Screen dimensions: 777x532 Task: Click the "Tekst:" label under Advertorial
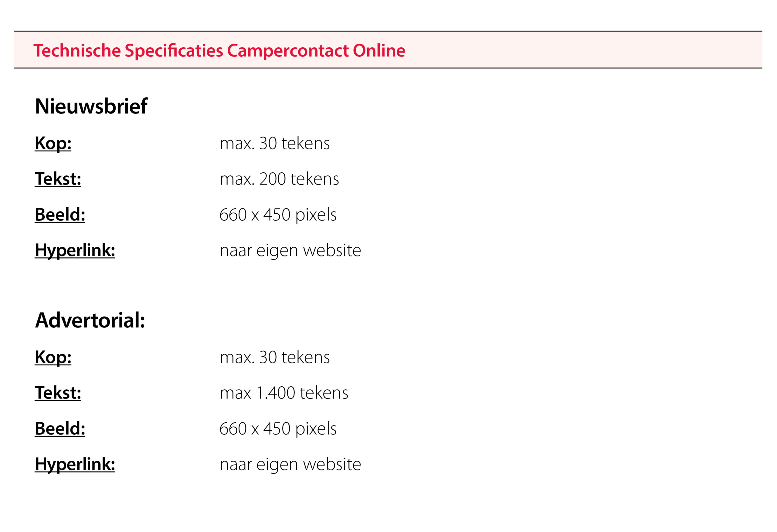(x=58, y=393)
